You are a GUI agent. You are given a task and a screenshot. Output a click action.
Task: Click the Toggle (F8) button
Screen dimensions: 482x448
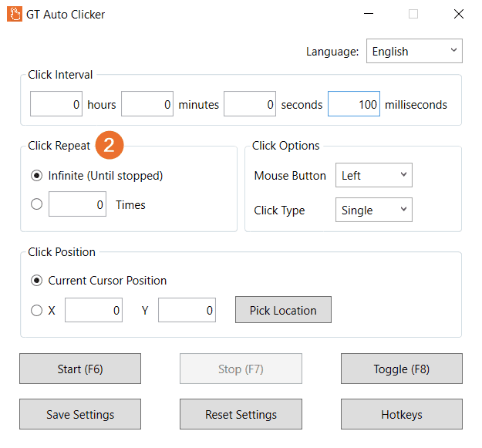(x=402, y=369)
